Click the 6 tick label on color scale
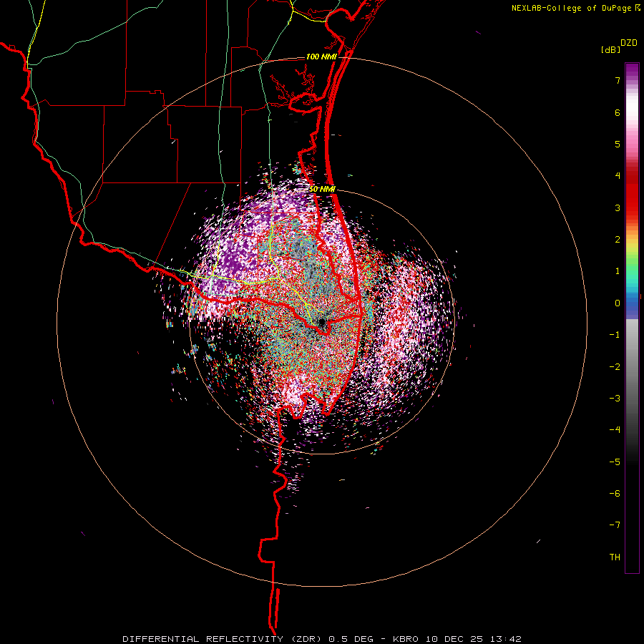The image size is (644, 644). 618,112
